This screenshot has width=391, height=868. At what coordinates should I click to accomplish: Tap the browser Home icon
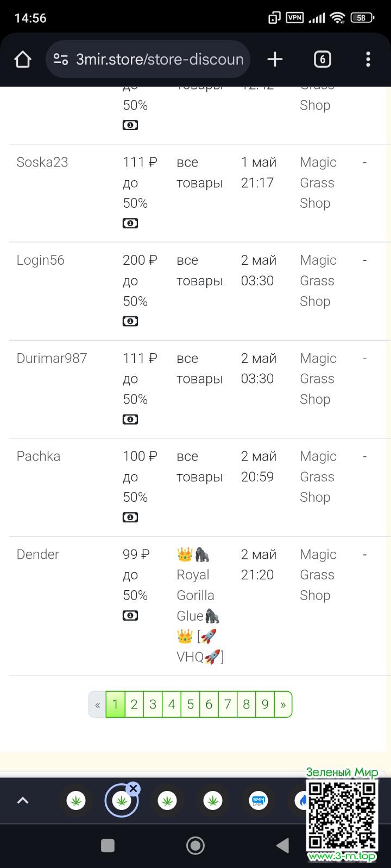(x=22, y=59)
